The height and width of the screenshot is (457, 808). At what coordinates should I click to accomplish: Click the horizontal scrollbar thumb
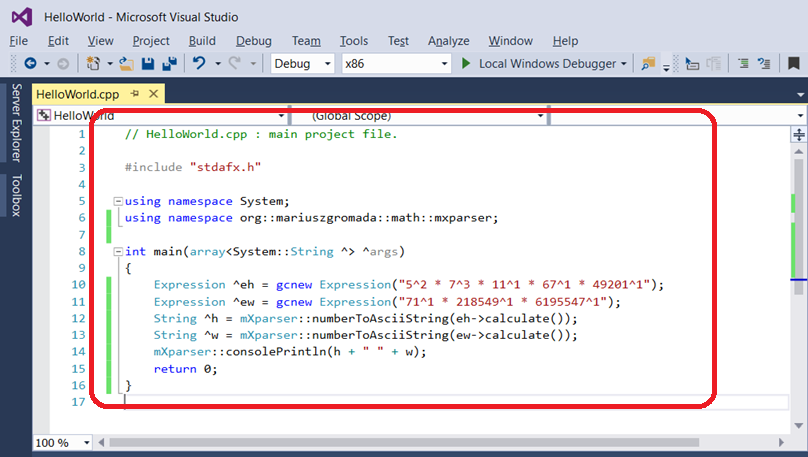point(404,443)
